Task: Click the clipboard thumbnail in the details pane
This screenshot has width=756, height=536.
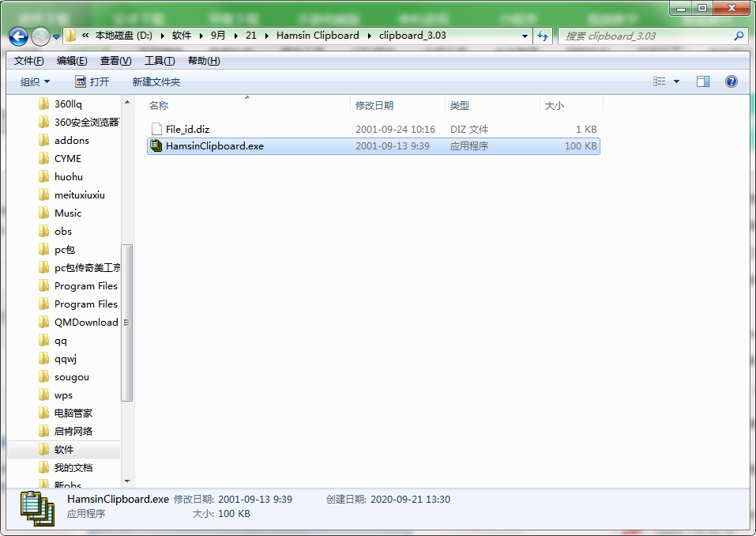Action: [x=36, y=507]
